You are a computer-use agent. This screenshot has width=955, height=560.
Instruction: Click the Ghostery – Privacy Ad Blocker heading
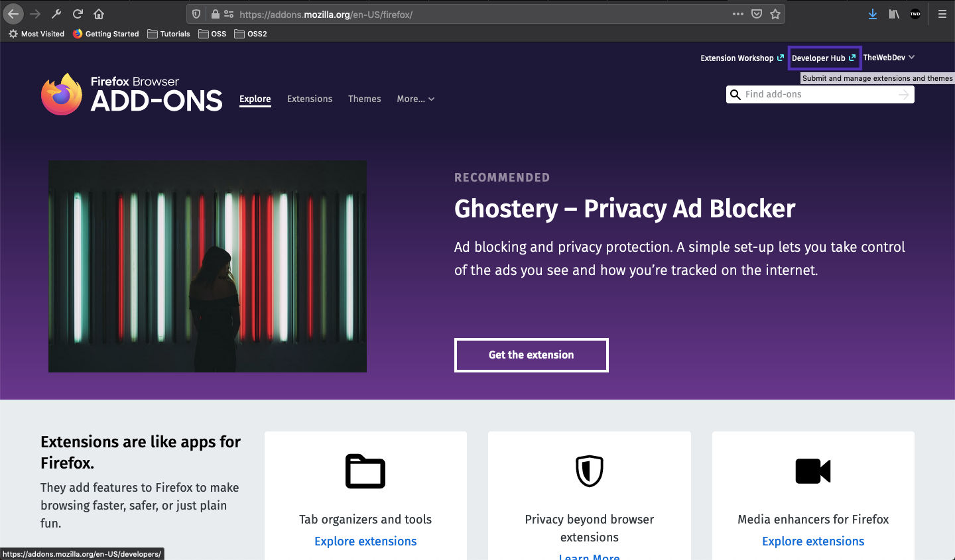[x=625, y=209]
